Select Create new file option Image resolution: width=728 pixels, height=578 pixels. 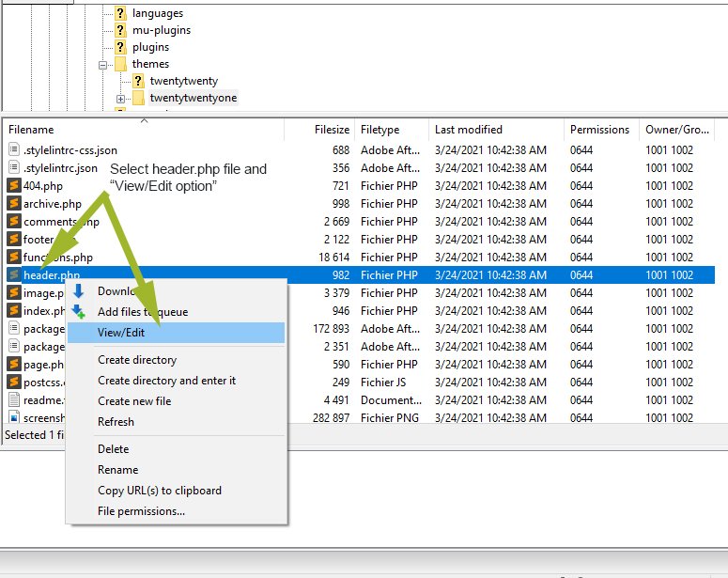[134, 401]
